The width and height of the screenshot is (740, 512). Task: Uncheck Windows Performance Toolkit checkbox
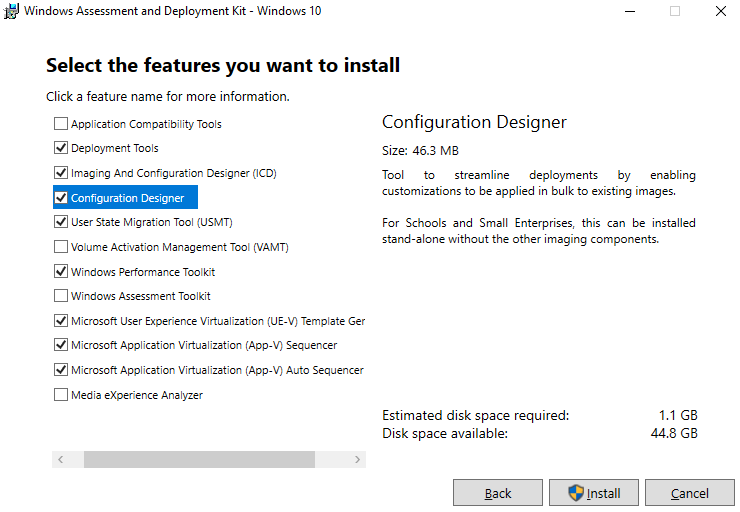click(x=61, y=272)
